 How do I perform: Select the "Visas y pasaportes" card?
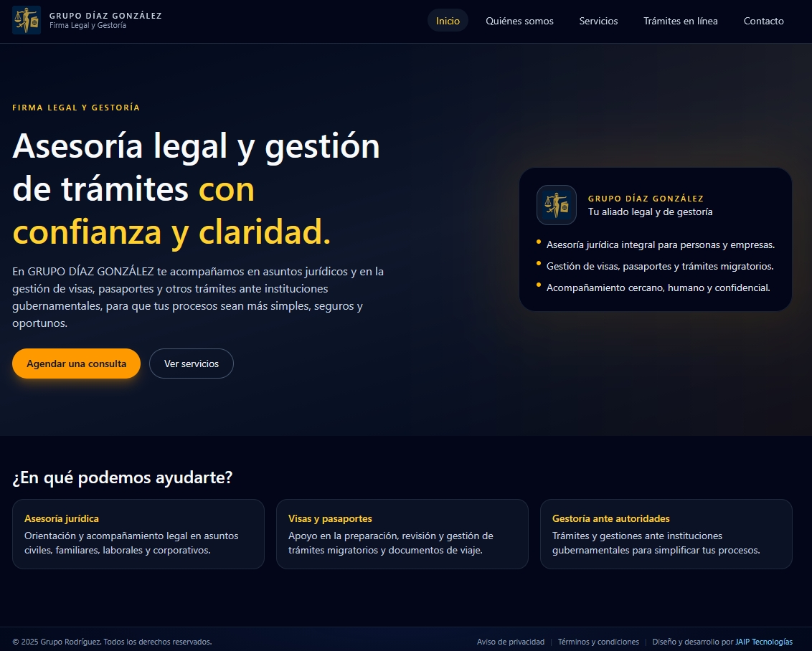402,533
